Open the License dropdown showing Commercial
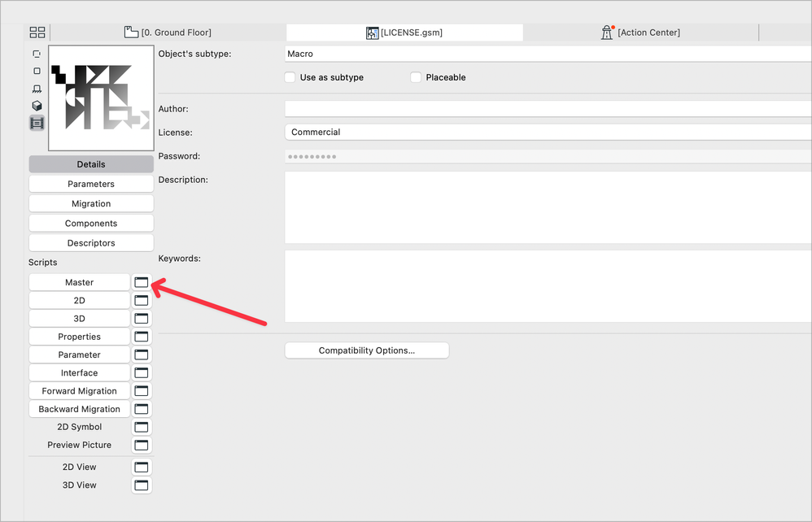 [x=548, y=133]
